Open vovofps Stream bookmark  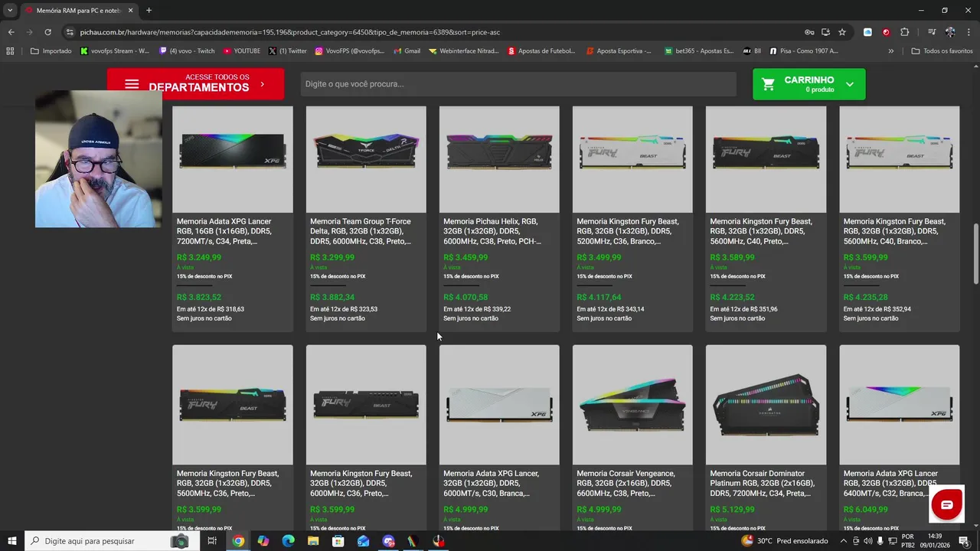point(114,51)
